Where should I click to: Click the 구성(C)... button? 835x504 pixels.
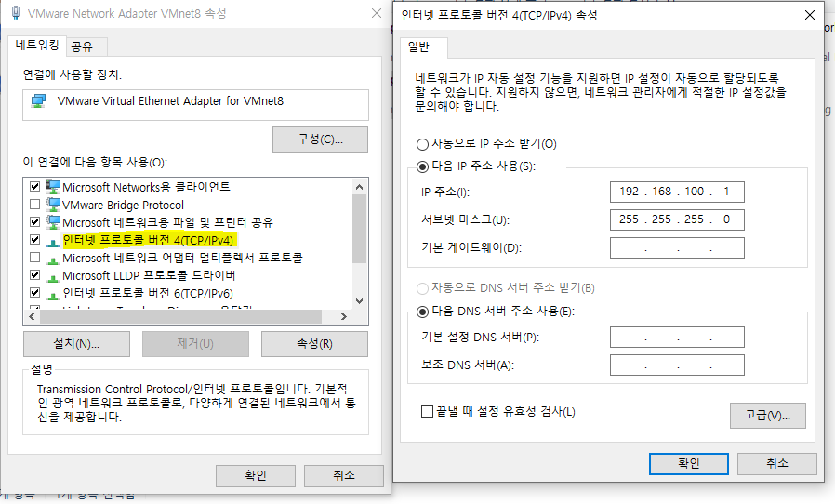pos(320,139)
